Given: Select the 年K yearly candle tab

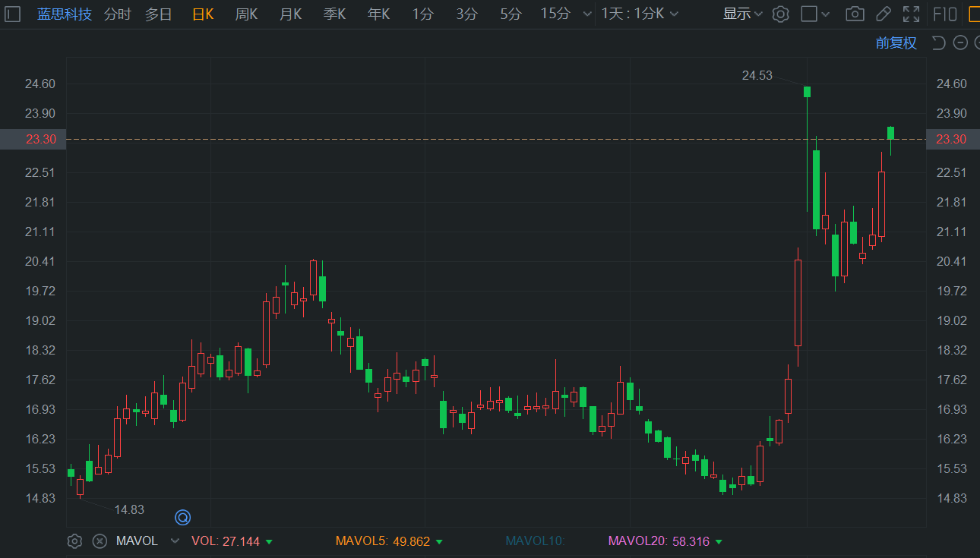Looking at the screenshot, I should pos(378,14).
